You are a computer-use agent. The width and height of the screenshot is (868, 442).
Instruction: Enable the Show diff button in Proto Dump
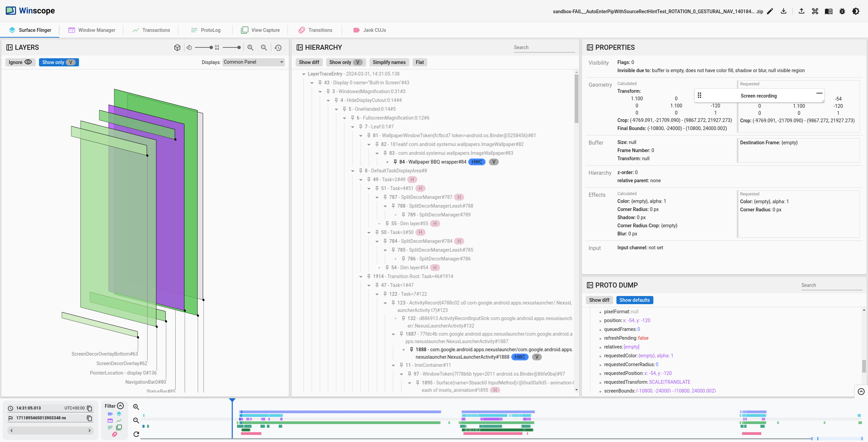599,299
